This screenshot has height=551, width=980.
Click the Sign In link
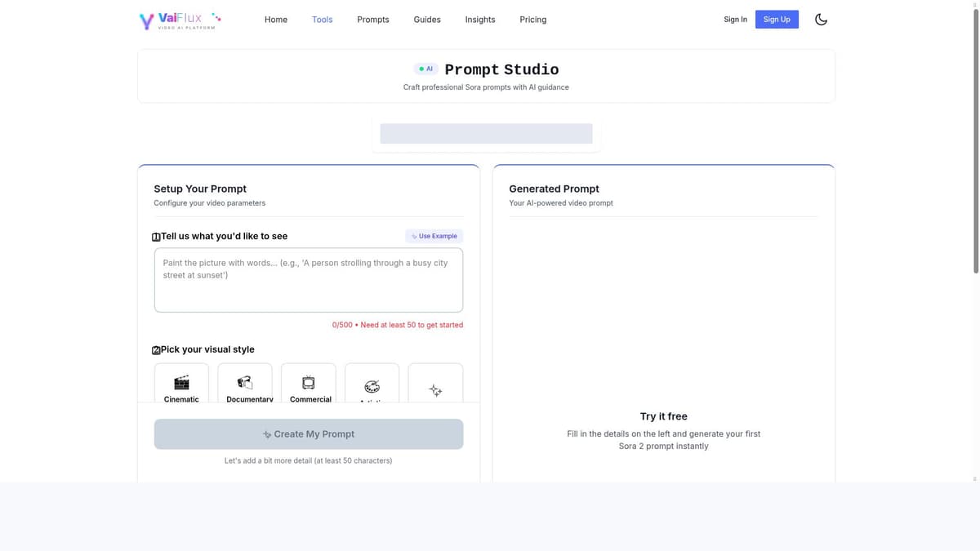(735, 20)
